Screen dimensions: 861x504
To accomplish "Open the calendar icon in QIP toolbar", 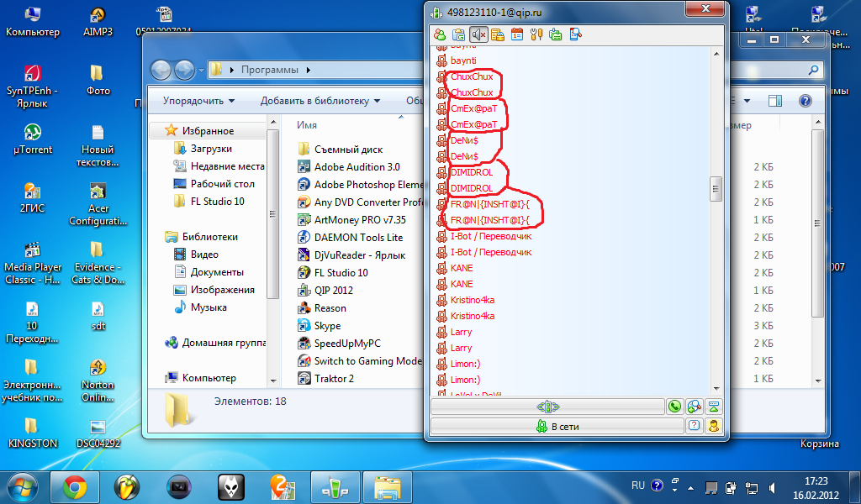I will coord(517,35).
